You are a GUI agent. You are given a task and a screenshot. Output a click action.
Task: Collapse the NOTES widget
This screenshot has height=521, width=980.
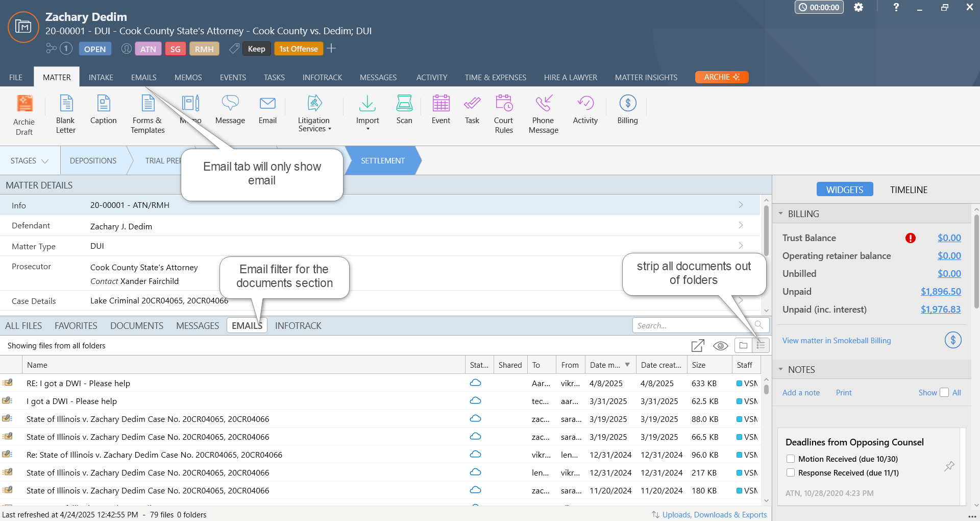780,369
